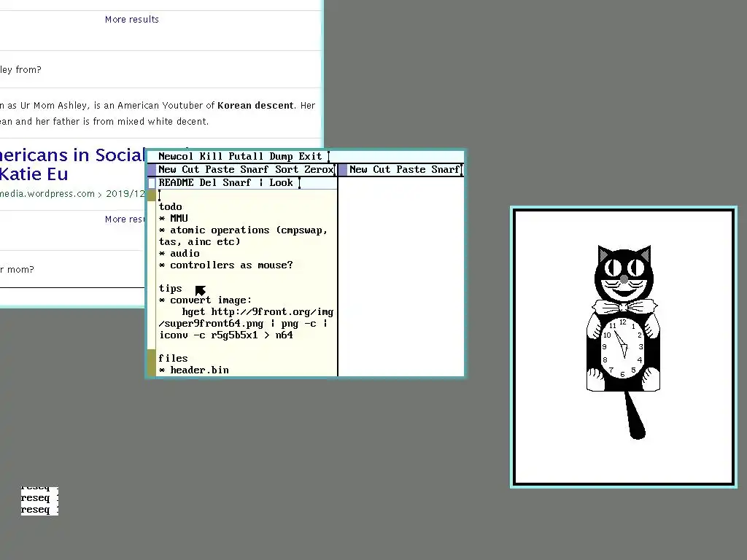Click Exit in the acme top tag
Screen dimensions: 747x560
tap(310, 156)
